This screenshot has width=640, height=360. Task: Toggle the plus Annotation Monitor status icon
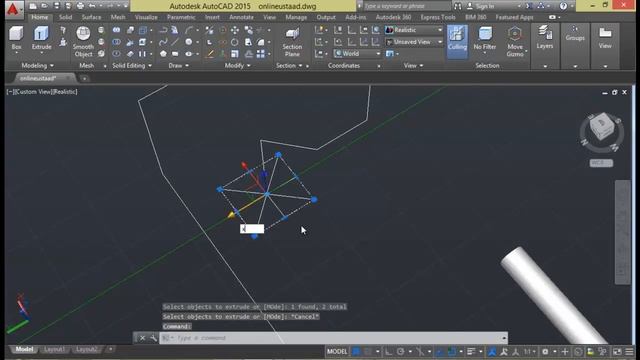[565, 351]
